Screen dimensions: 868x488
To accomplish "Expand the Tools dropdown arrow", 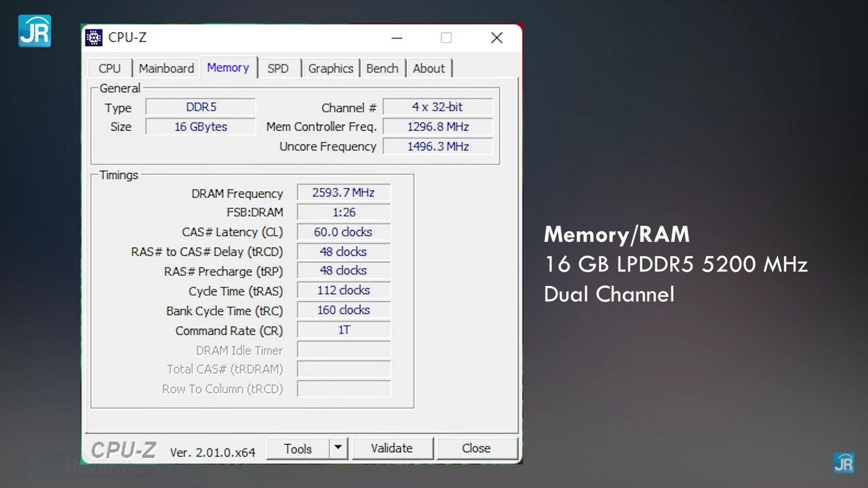I will pos(338,448).
